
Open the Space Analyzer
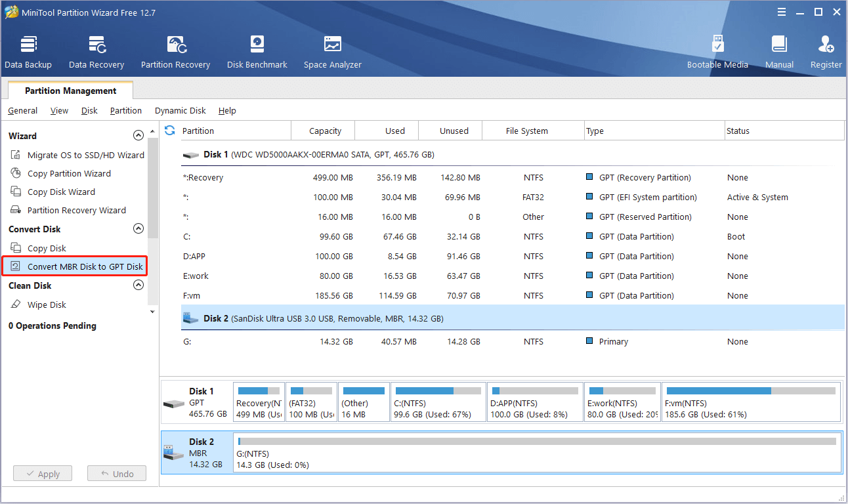tap(333, 52)
